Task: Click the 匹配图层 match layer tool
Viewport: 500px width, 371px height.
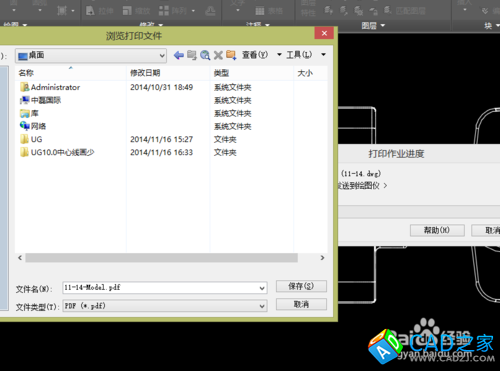Action: click(x=405, y=11)
